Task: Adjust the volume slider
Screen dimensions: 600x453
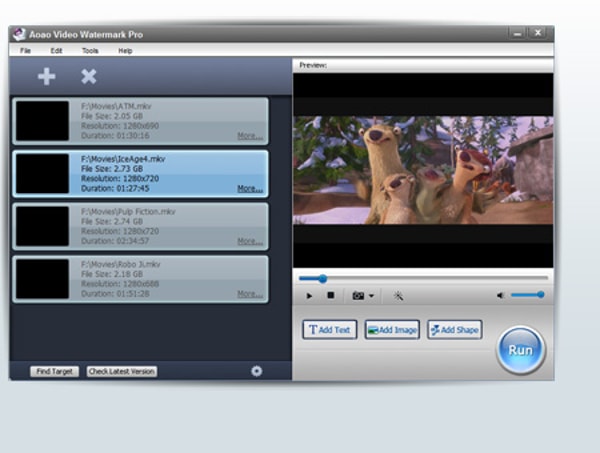Action: click(x=528, y=295)
